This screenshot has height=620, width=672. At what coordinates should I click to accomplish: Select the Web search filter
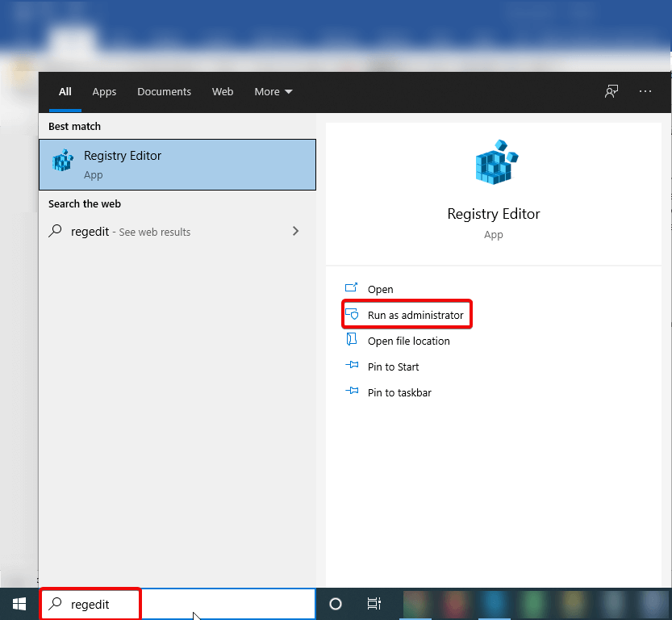coord(223,91)
